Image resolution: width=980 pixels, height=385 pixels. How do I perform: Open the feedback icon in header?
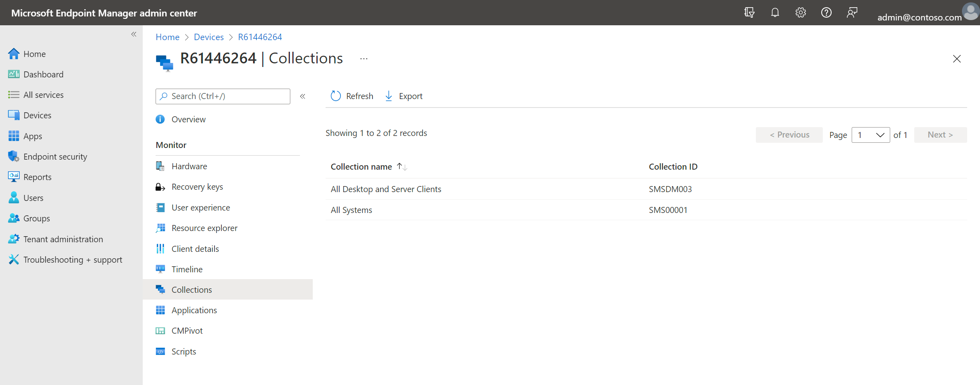[852, 13]
